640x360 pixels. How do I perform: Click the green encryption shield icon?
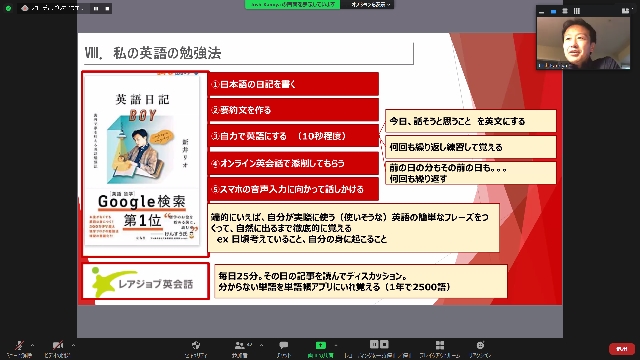tap(8, 8)
